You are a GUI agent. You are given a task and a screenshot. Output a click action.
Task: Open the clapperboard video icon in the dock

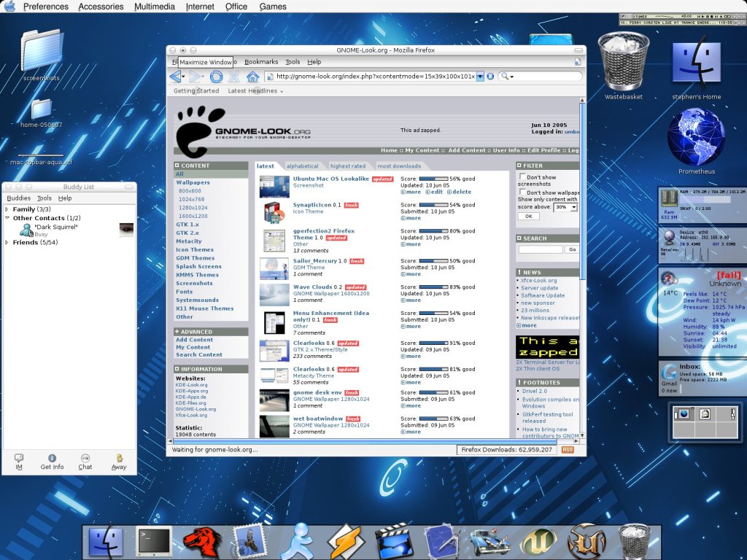pos(394,542)
